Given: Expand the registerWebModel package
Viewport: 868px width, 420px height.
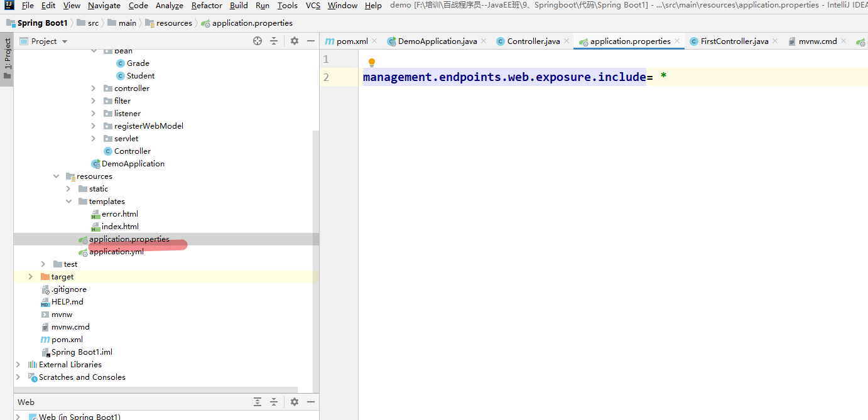Looking at the screenshot, I should 94,126.
